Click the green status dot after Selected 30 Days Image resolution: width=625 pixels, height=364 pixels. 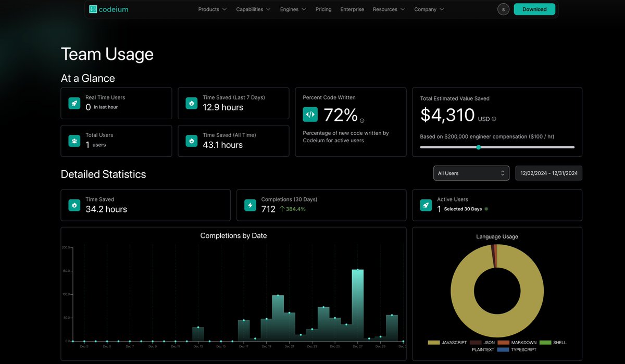[x=486, y=209]
